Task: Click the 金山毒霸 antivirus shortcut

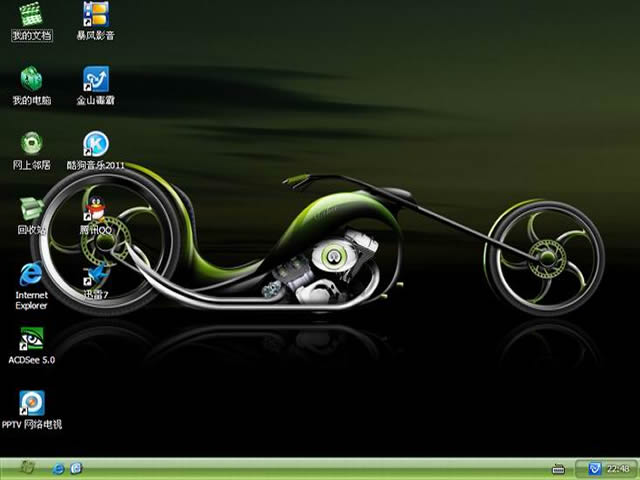Action: pos(96,79)
